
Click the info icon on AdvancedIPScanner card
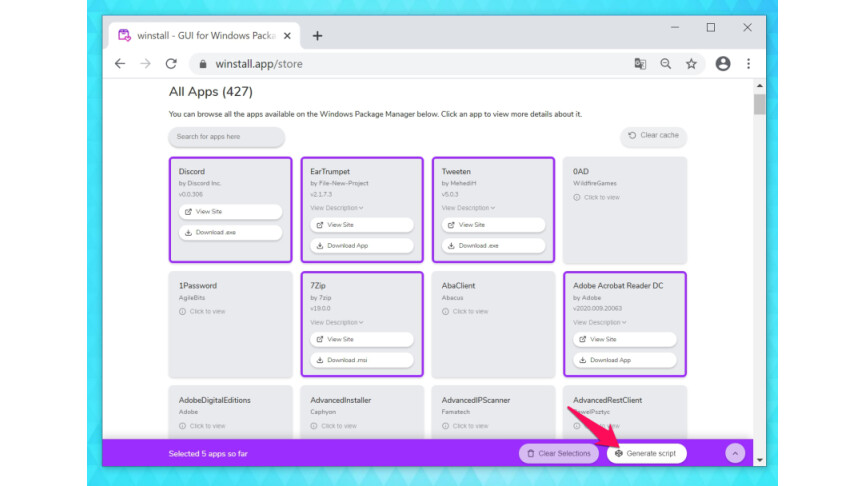click(445, 426)
